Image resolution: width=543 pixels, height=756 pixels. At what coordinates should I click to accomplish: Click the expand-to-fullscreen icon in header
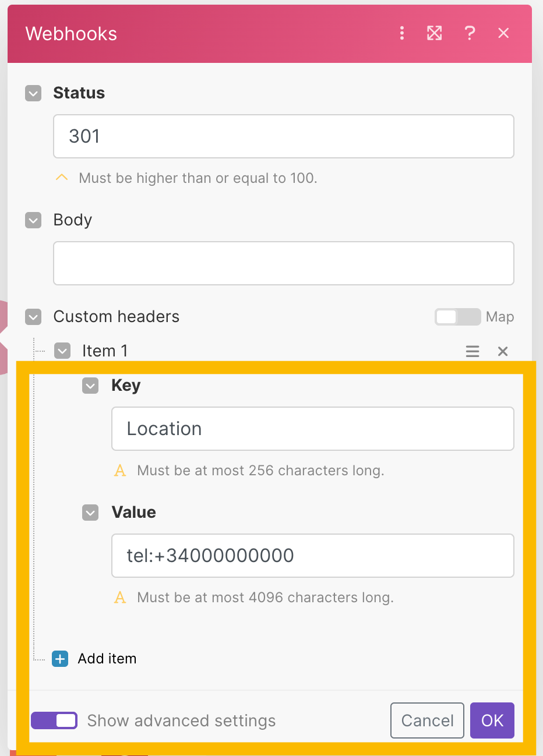pos(434,33)
